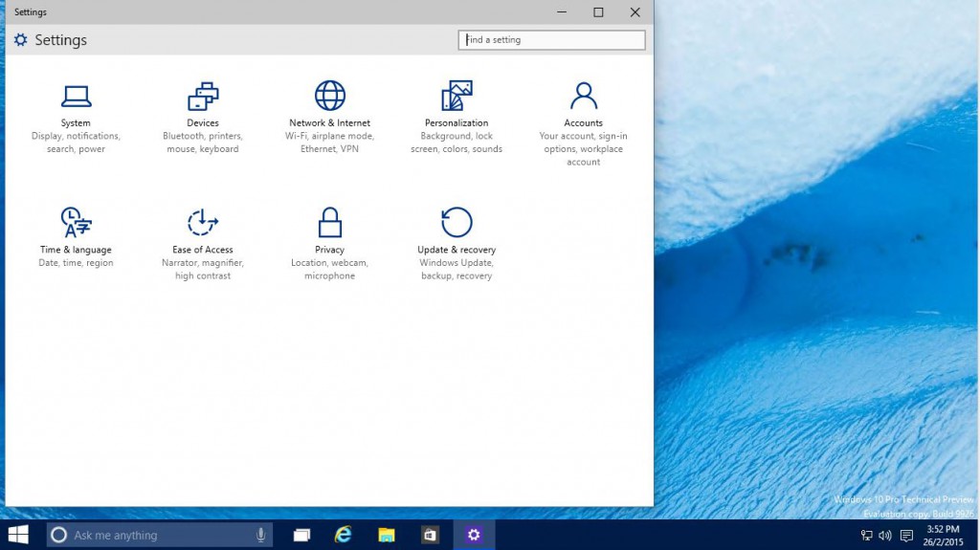980x550 pixels.
Task: Open the notifications action center icon
Action: [x=906, y=535]
